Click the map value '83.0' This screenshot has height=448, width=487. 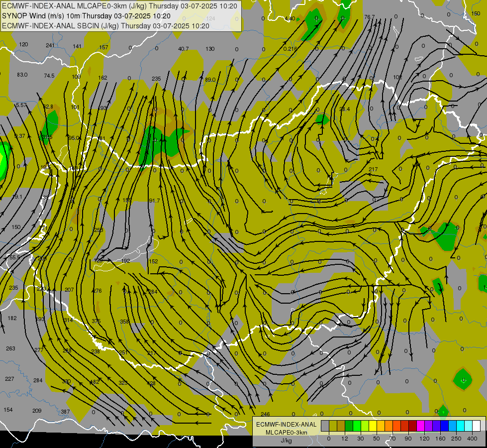pyautogui.click(x=22, y=75)
